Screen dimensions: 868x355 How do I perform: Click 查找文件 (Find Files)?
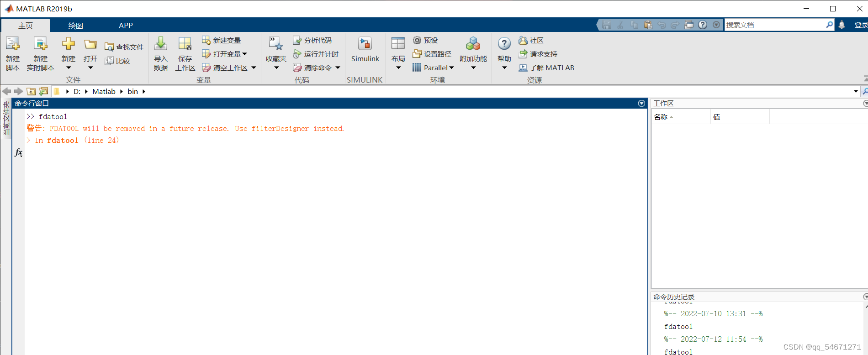pos(124,47)
